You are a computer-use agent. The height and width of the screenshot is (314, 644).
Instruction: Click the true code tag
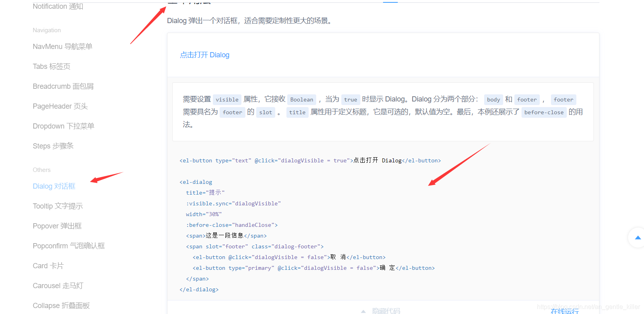[x=350, y=99]
